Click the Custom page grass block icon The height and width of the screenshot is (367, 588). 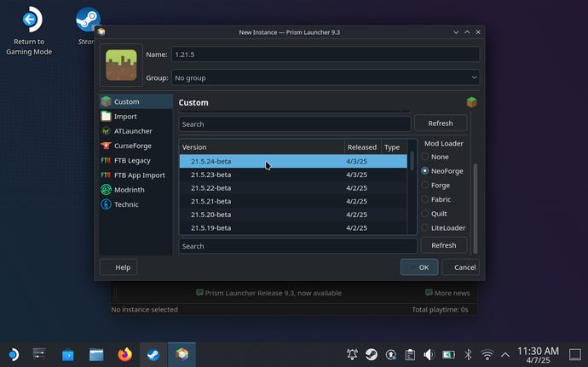tap(471, 102)
